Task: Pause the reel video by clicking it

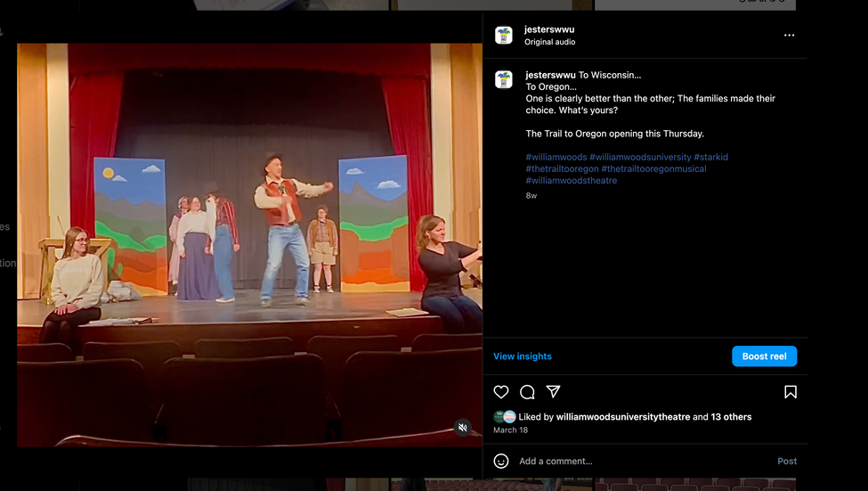Action: coord(249,245)
